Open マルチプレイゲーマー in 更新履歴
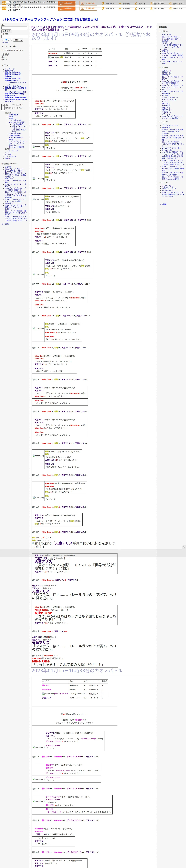 pyautogui.click(x=170, y=98)
